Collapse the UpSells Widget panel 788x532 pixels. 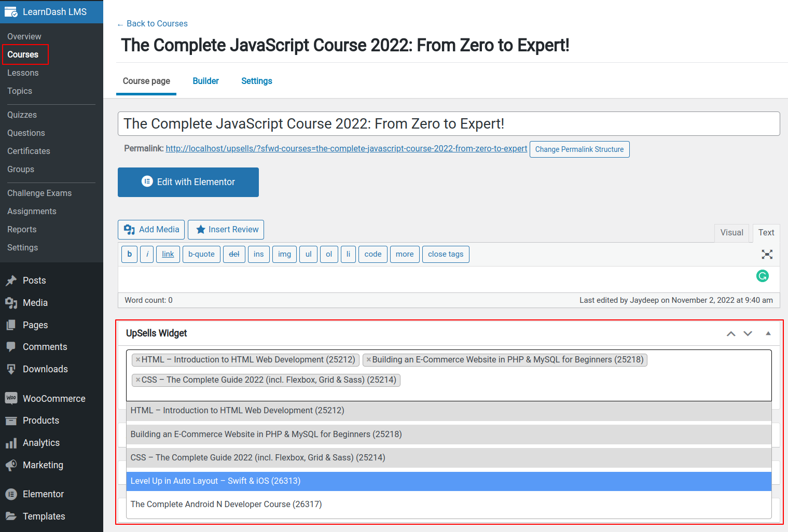(768, 333)
